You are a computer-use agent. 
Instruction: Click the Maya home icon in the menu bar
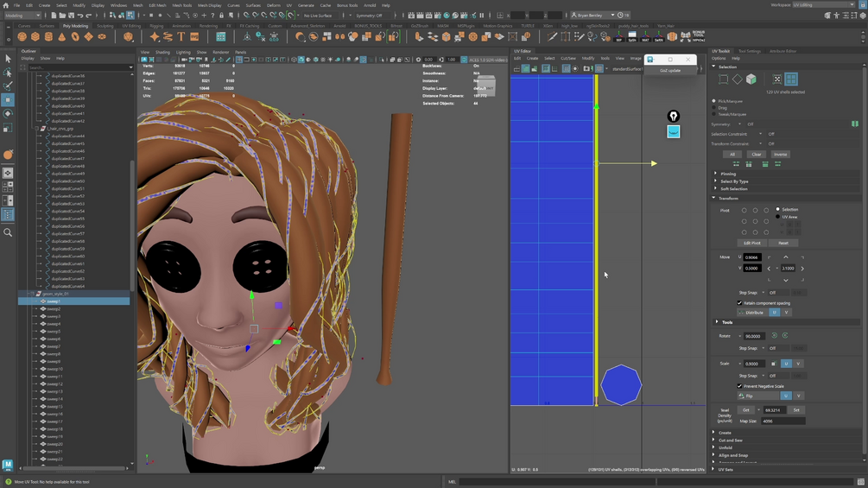pyautogui.click(x=5, y=5)
